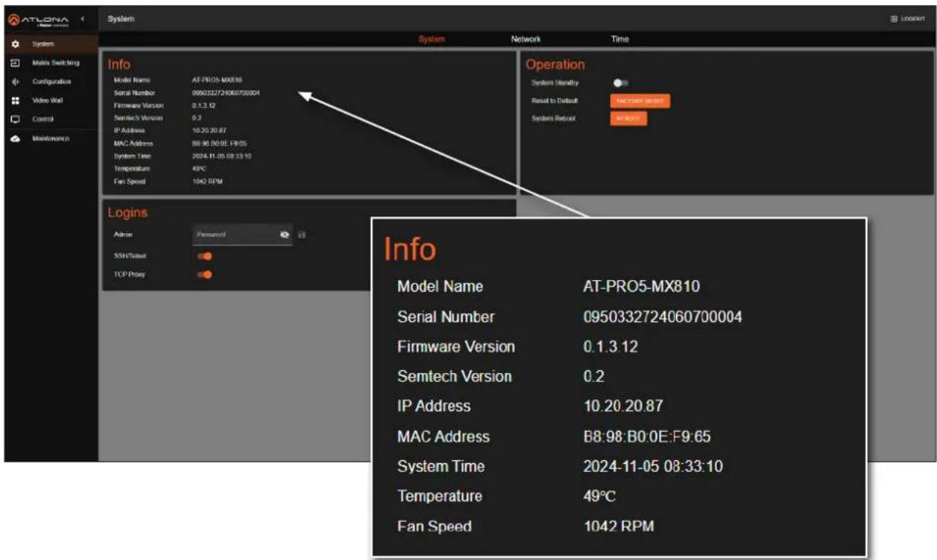This screenshot has height=560, width=937.
Task: Log out using the Logout button
Action: tap(907, 19)
